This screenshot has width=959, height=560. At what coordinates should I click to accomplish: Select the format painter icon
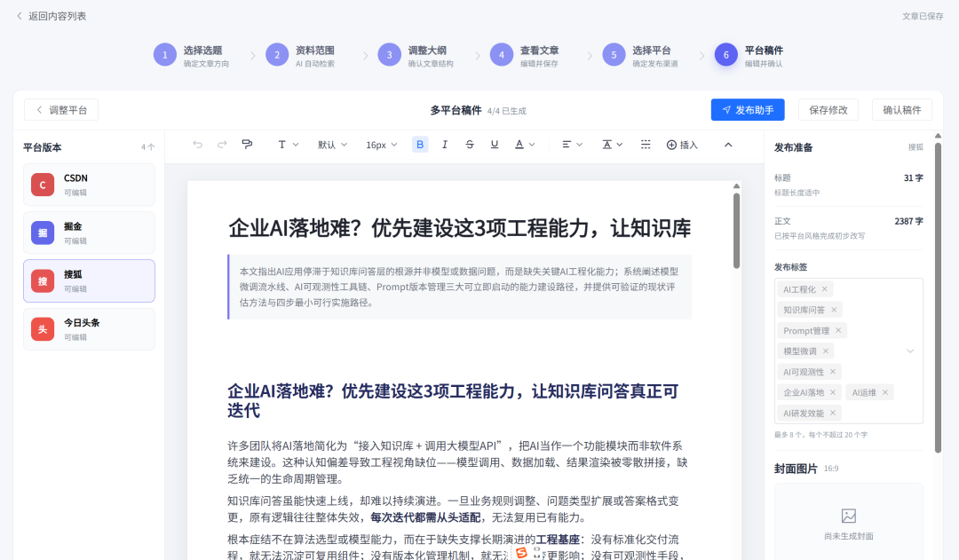tap(247, 145)
